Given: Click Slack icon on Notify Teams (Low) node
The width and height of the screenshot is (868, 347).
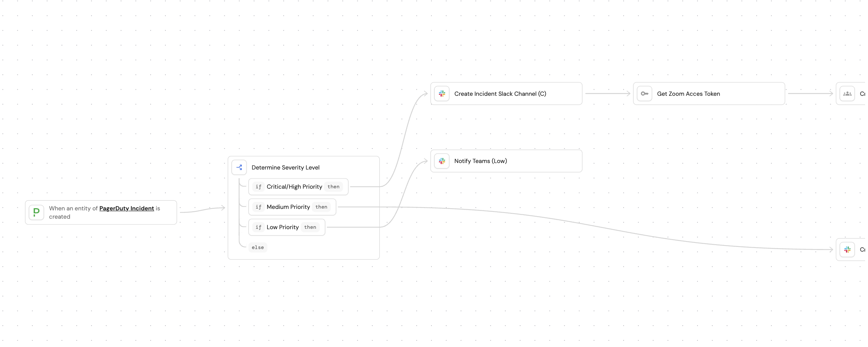Looking at the screenshot, I should tap(442, 161).
